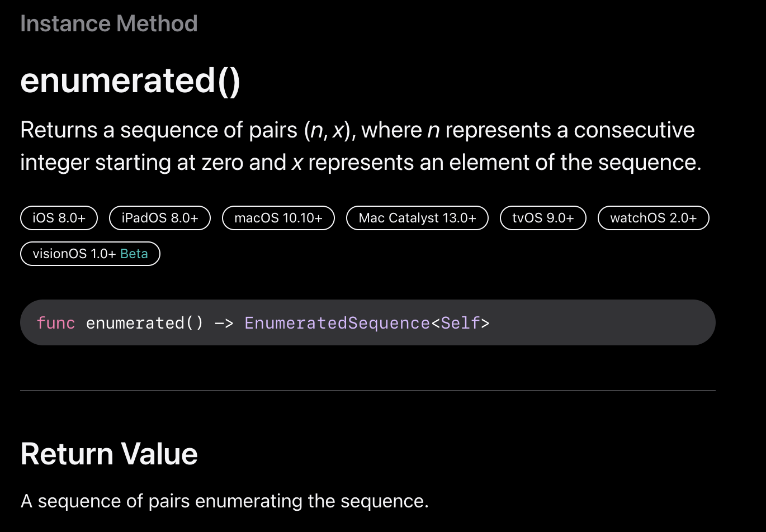Click the Return Value section heading
Image resolution: width=766 pixels, height=532 pixels.
(109, 453)
